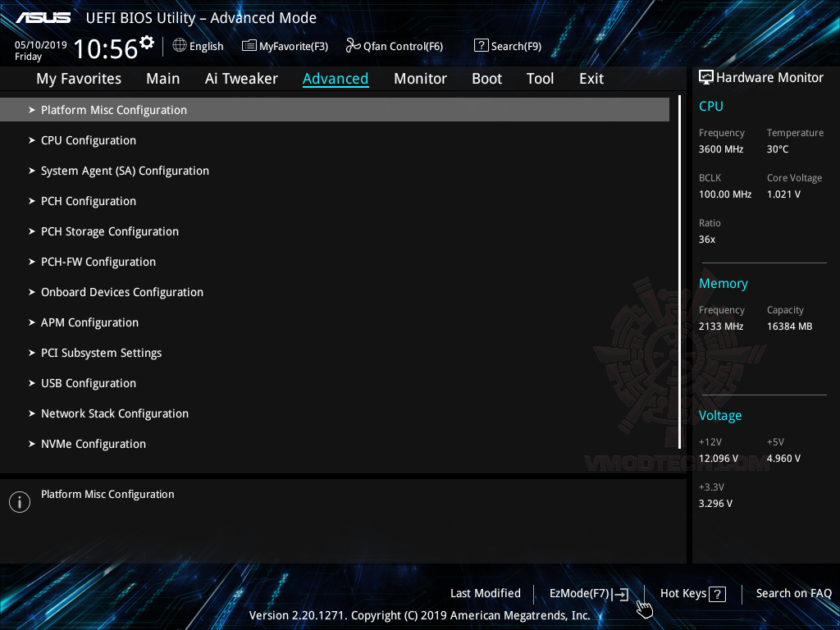The image size is (840, 630).
Task: Expand Platform Misc Configuration arrow
Action: [x=32, y=110]
